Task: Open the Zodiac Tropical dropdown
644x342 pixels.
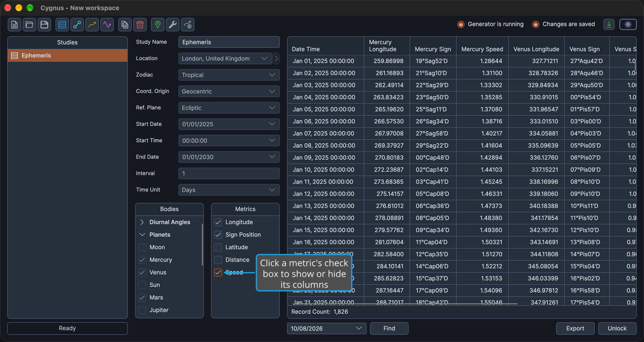Action: [x=229, y=75]
